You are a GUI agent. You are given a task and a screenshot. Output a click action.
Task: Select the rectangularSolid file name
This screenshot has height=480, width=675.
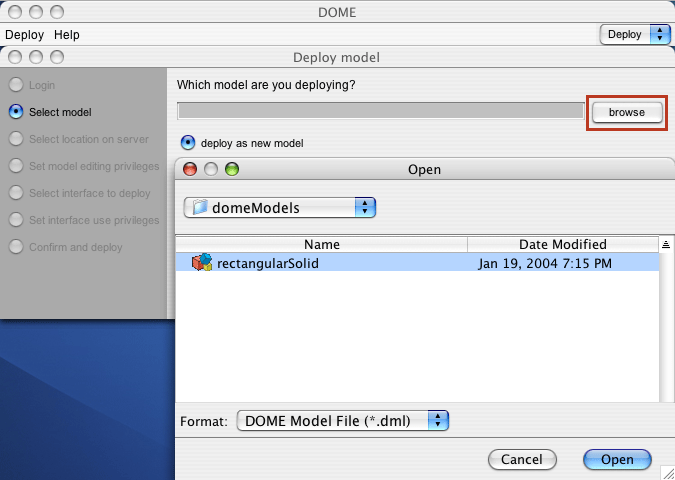268,263
